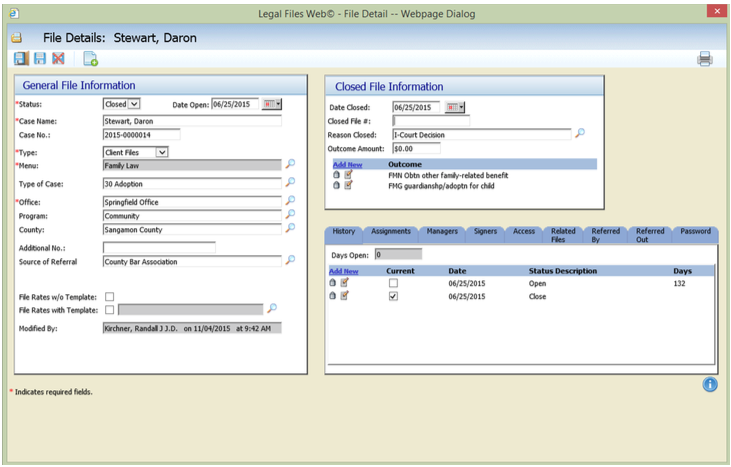The height and width of the screenshot is (467, 731).
Task: Open lookup for Springfield Office field
Action: (x=290, y=200)
